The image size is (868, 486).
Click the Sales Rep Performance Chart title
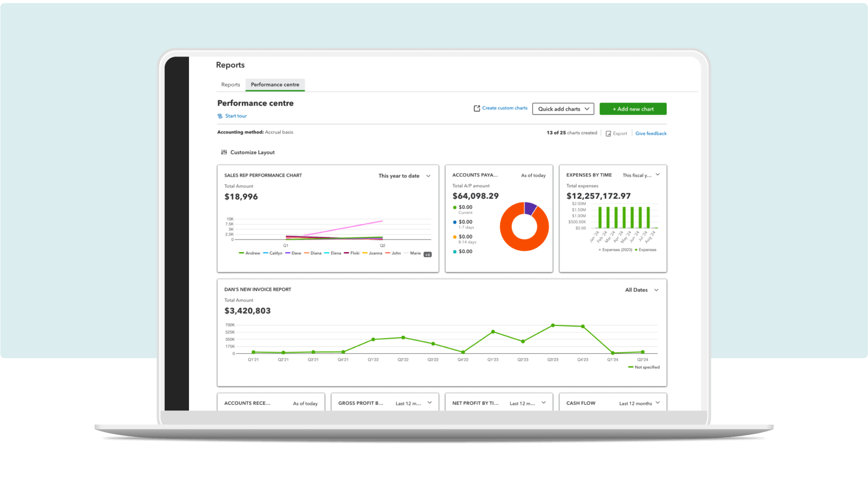tap(263, 175)
